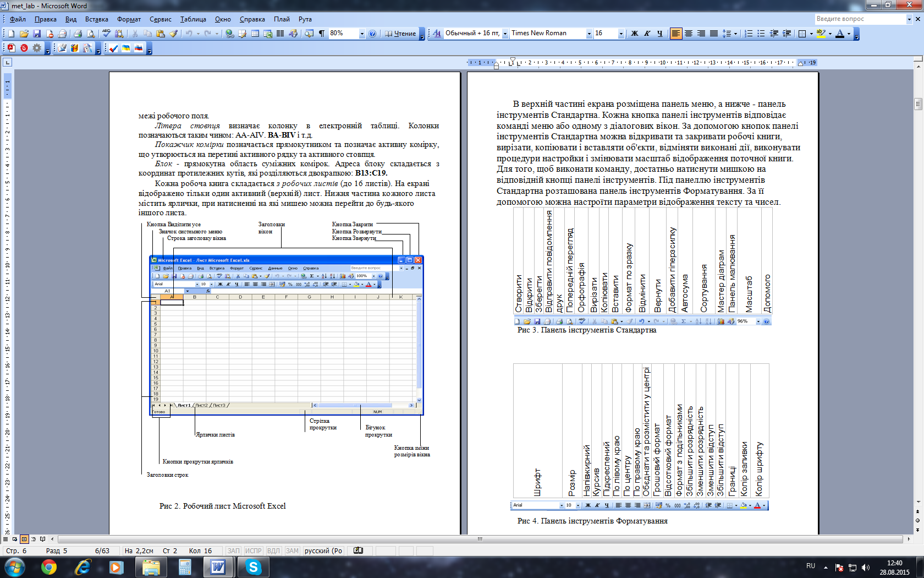Open Google Chrome from taskbar

click(49, 566)
